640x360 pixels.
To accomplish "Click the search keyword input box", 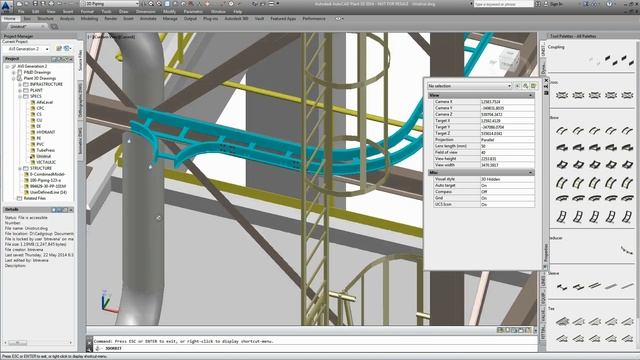I will coord(503,4).
